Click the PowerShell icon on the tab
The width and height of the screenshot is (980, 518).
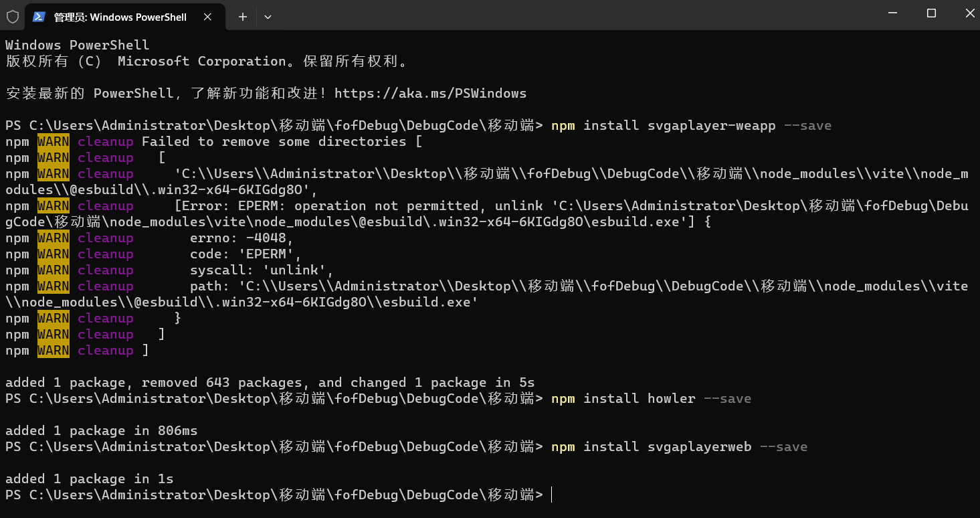tap(39, 17)
